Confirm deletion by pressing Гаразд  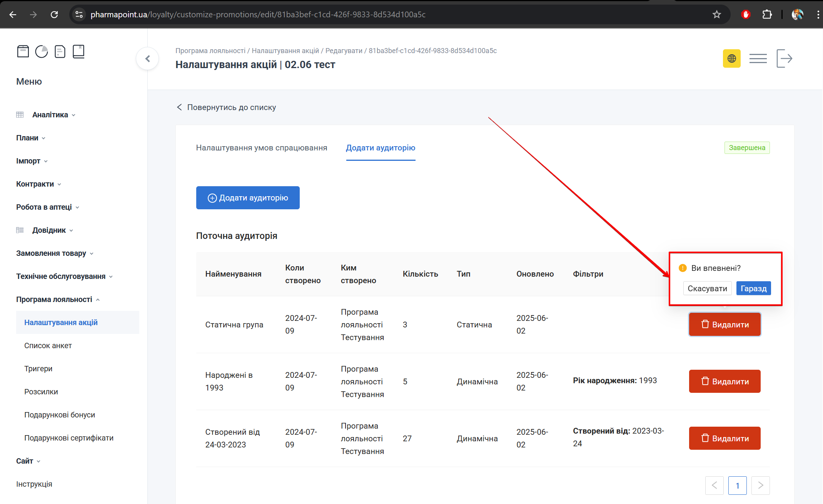pyautogui.click(x=753, y=288)
